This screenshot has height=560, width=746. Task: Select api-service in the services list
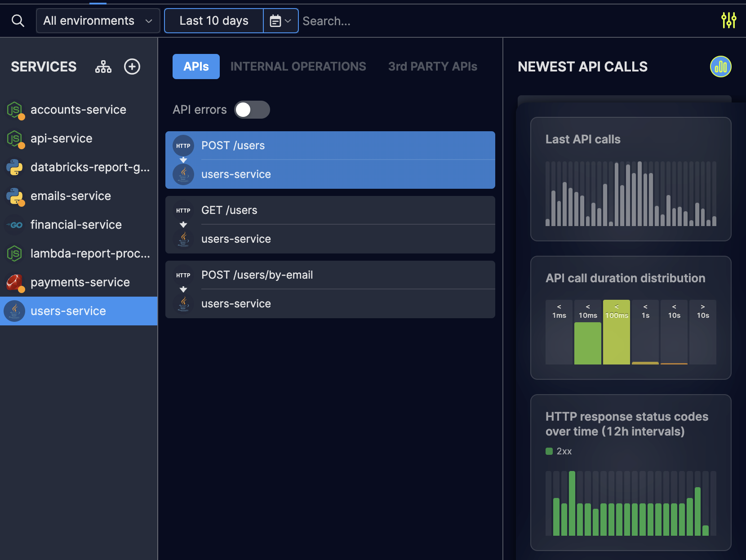pyautogui.click(x=79, y=138)
